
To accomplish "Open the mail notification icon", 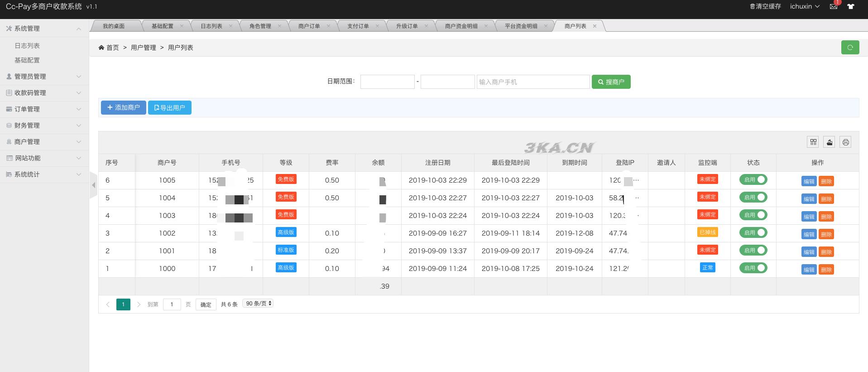I will (834, 6).
